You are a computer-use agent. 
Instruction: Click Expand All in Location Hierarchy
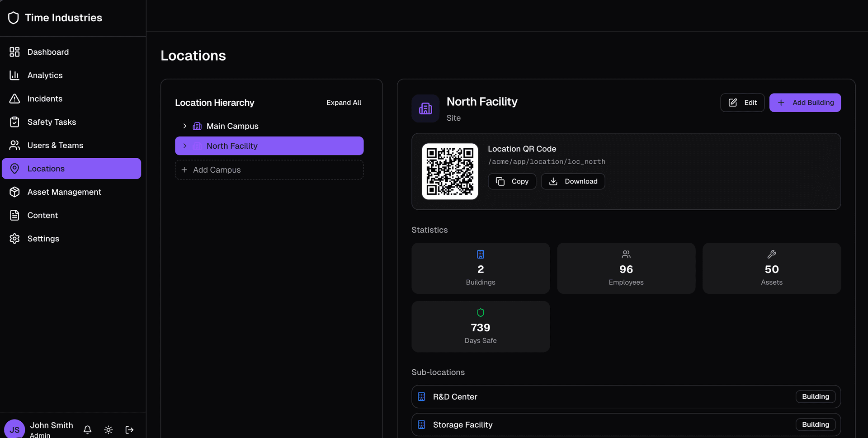point(344,103)
